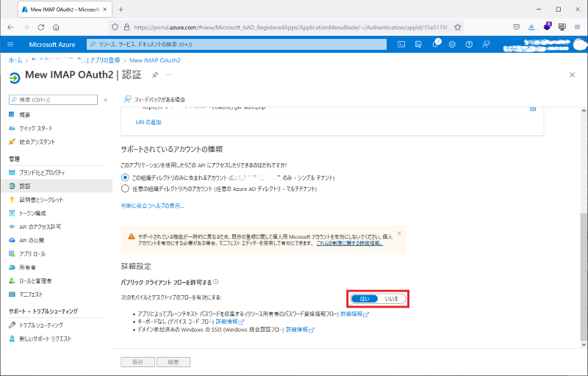
Task: Select multitenant Azure AD directory radio button
Action: click(125, 189)
